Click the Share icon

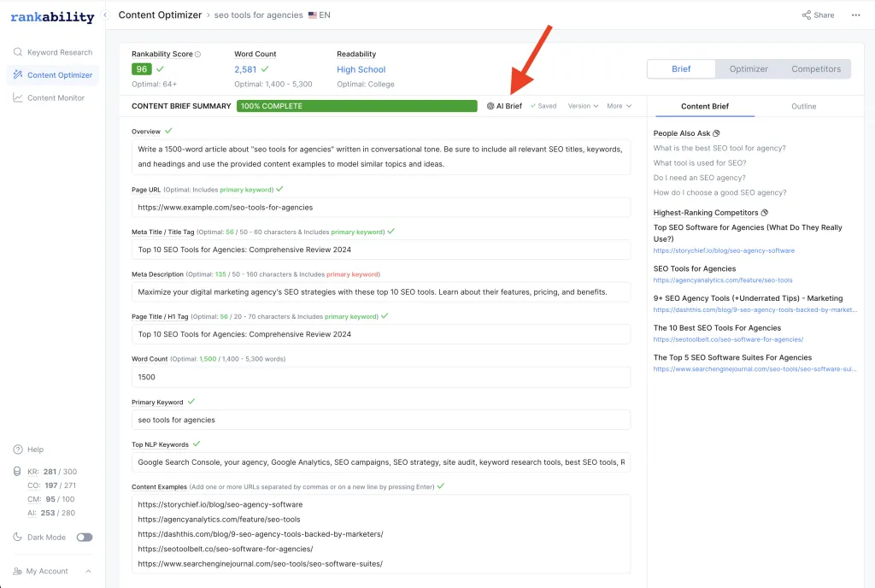pos(807,15)
